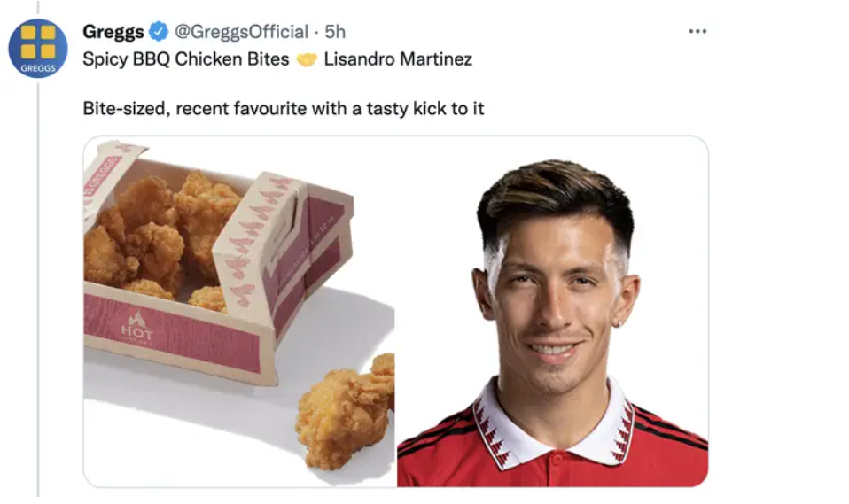Click the yellow squares logo in avatar
Viewport: 849px width, 504px height.
38,41
